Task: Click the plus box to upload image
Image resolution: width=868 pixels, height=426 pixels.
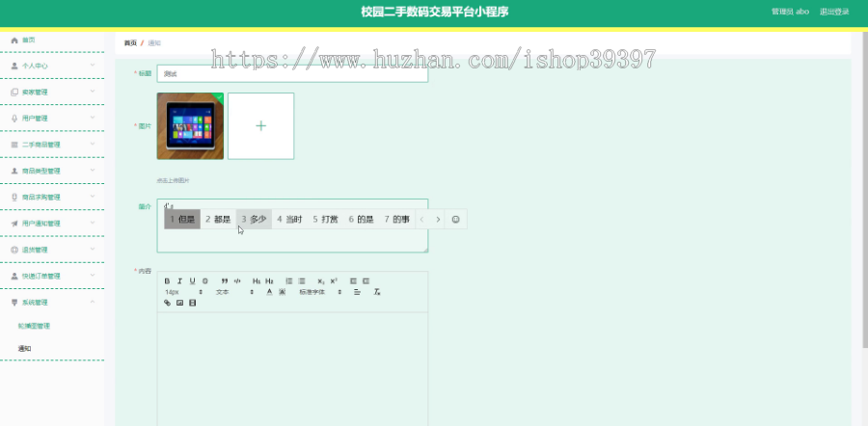Action: coord(260,126)
